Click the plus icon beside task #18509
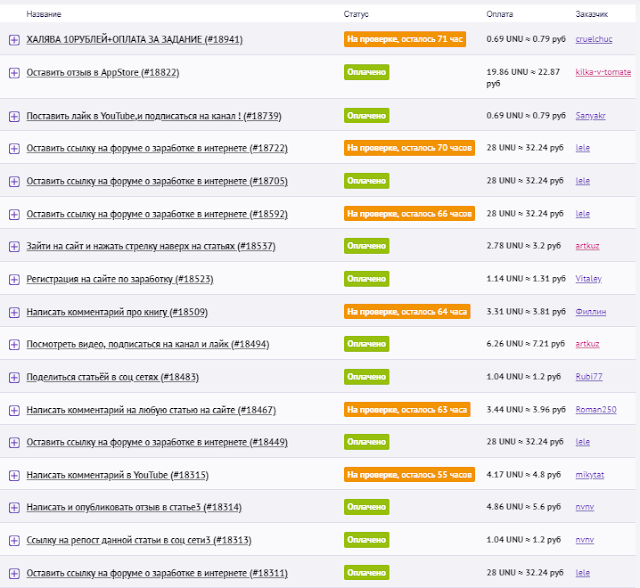 coord(14,313)
